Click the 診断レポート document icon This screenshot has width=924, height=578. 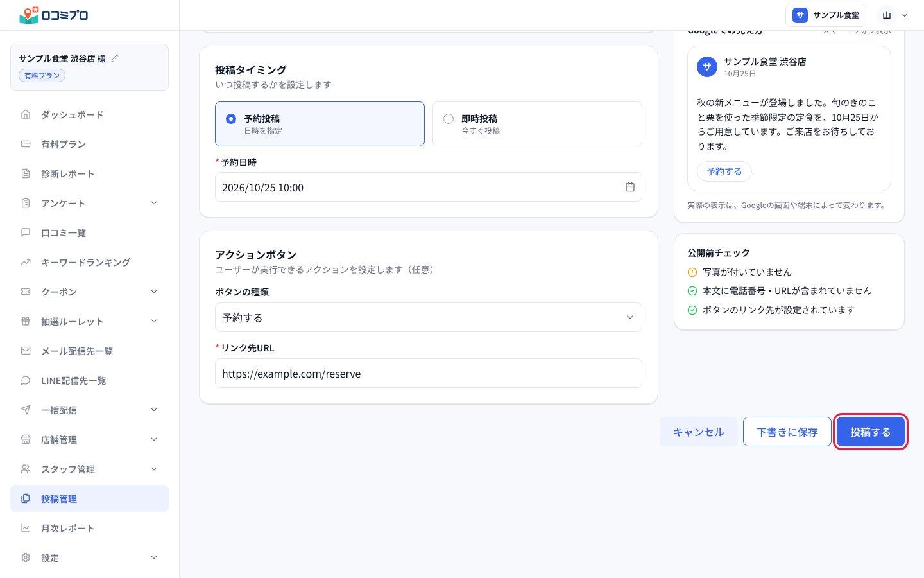(26, 173)
